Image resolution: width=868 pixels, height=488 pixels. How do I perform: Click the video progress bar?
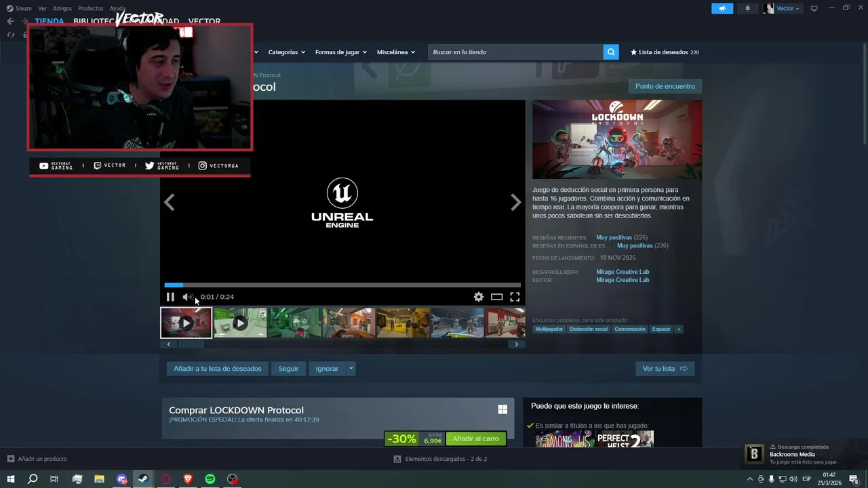[342, 285]
